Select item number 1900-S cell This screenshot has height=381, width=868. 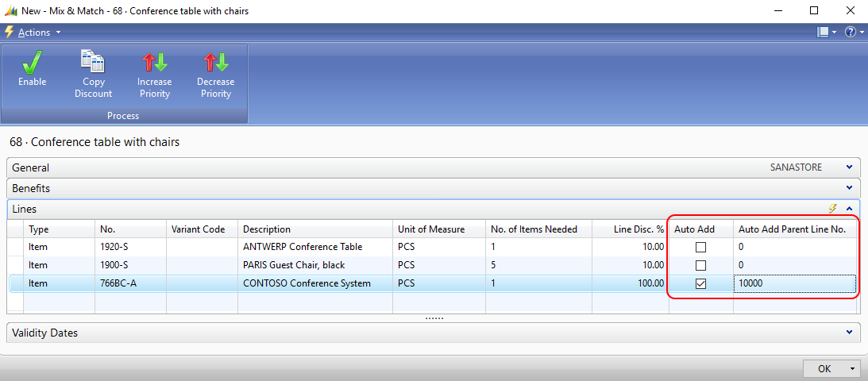coord(131,265)
